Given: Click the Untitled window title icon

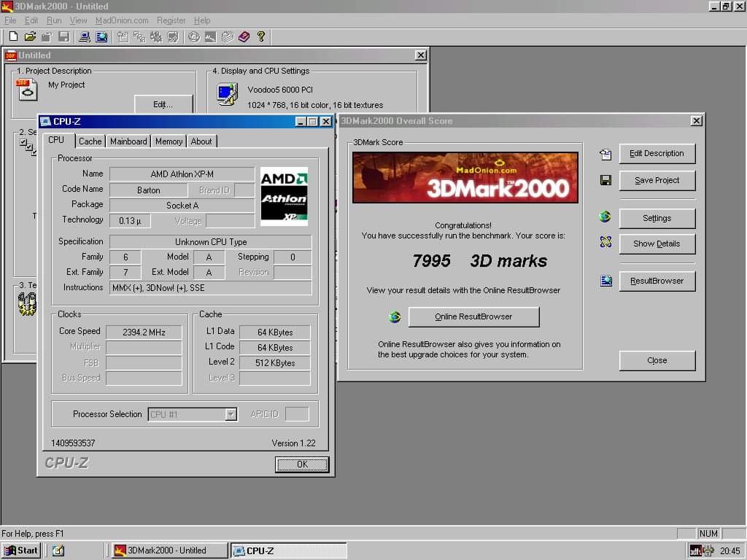Looking at the screenshot, I should tap(10, 55).
